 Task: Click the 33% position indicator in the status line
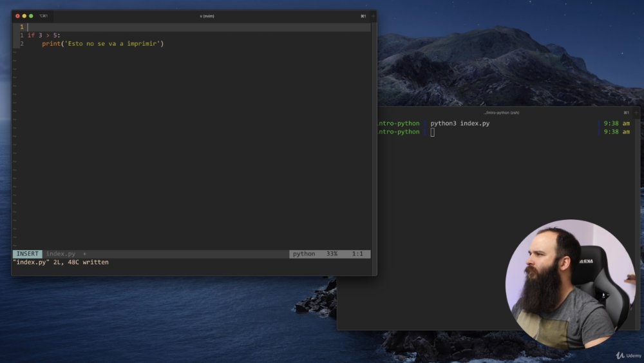click(332, 254)
